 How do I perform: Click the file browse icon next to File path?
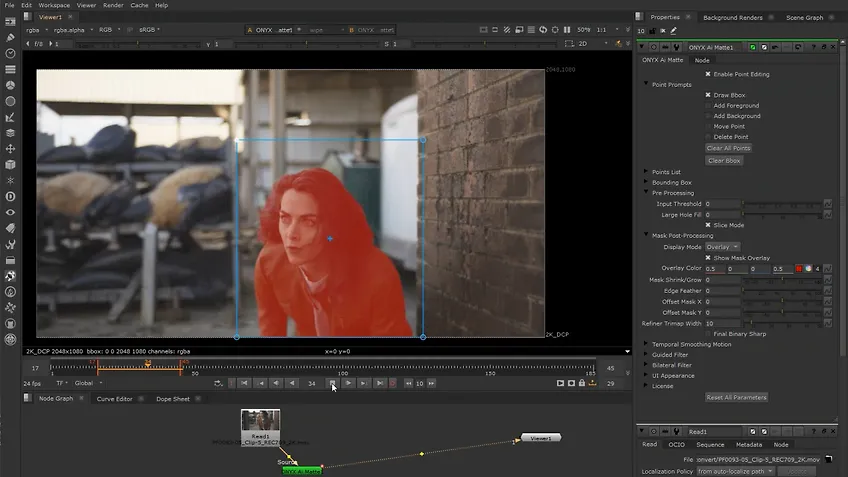[x=829, y=459]
